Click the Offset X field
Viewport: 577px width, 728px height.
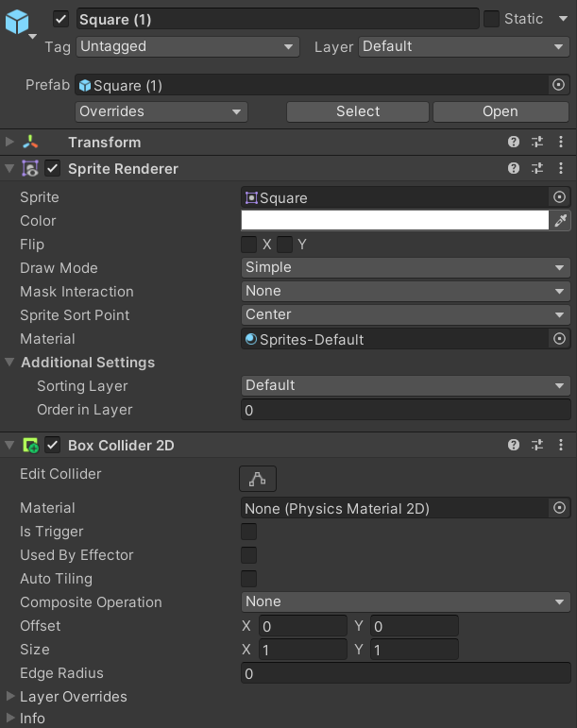point(302,626)
